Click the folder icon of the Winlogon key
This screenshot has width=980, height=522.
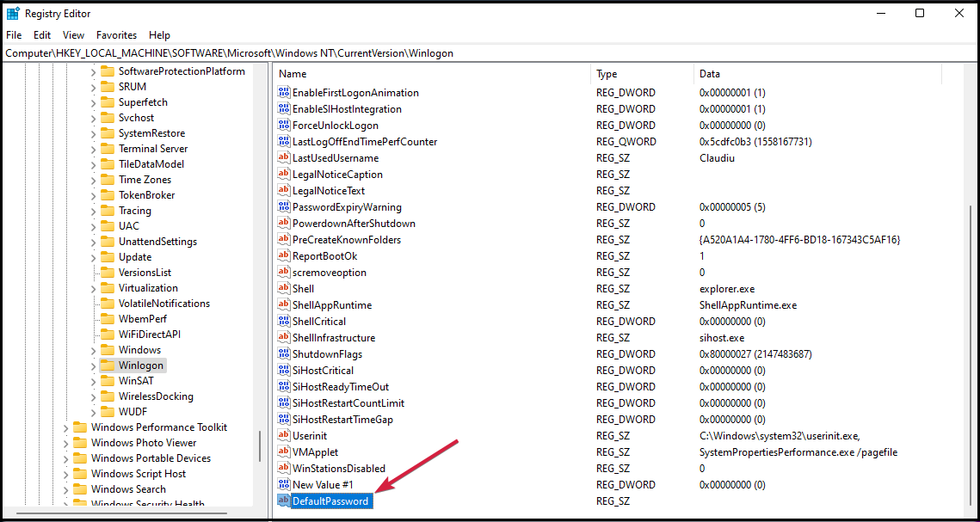click(x=108, y=365)
